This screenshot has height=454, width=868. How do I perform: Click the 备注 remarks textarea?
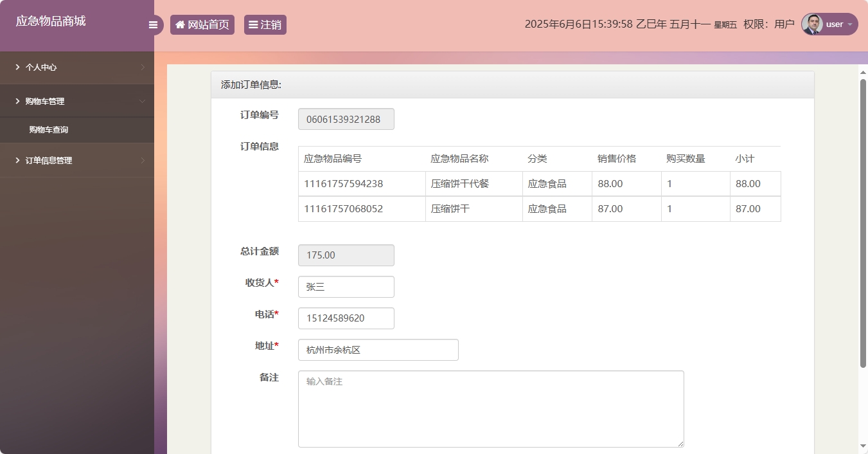[x=491, y=408]
